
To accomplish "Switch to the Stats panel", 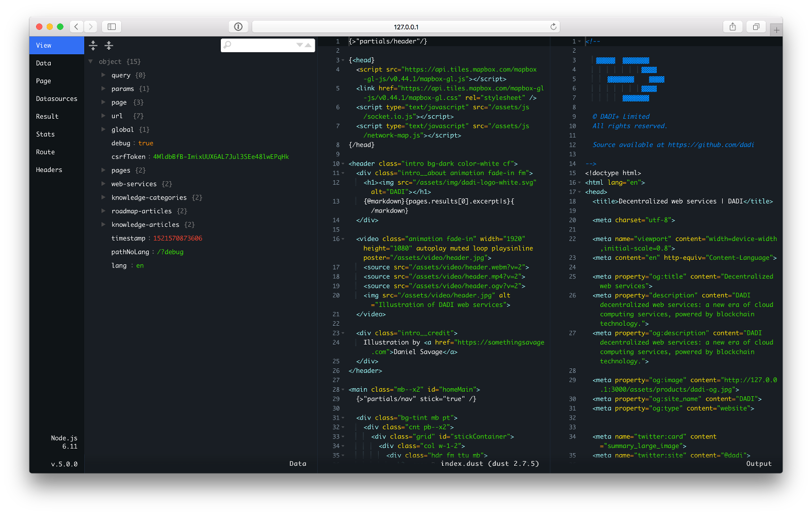I will point(45,134).
